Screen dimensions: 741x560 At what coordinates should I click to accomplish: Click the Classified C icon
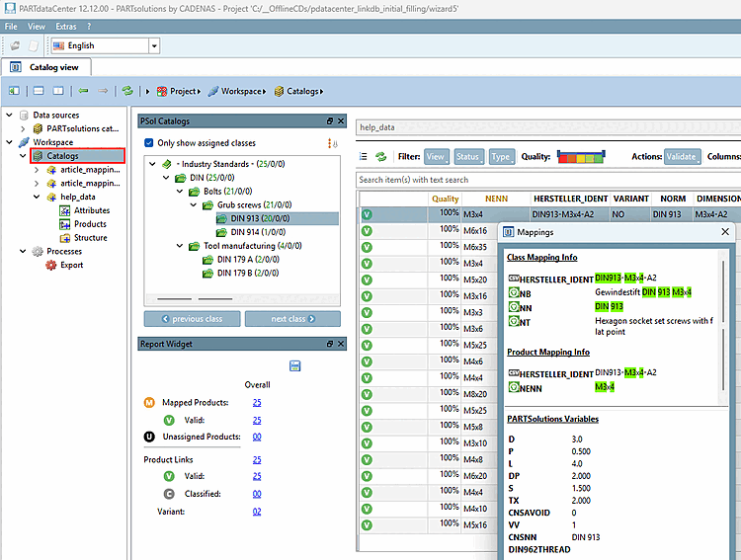pos(169,494)
